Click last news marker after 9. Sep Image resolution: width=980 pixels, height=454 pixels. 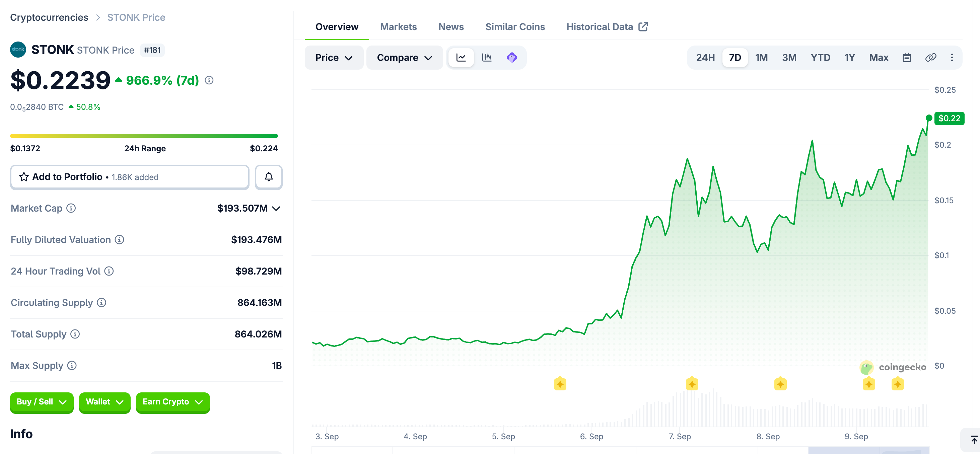pos(898,384)
